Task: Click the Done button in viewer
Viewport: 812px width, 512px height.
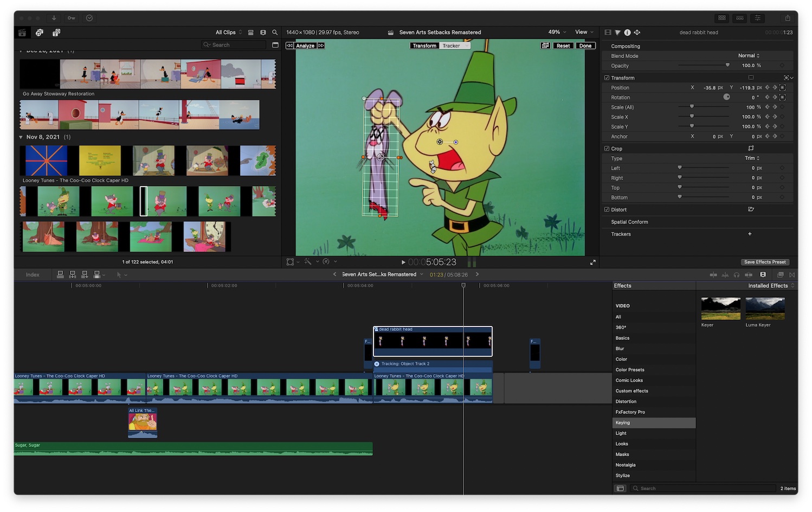Action: [585, 46]
